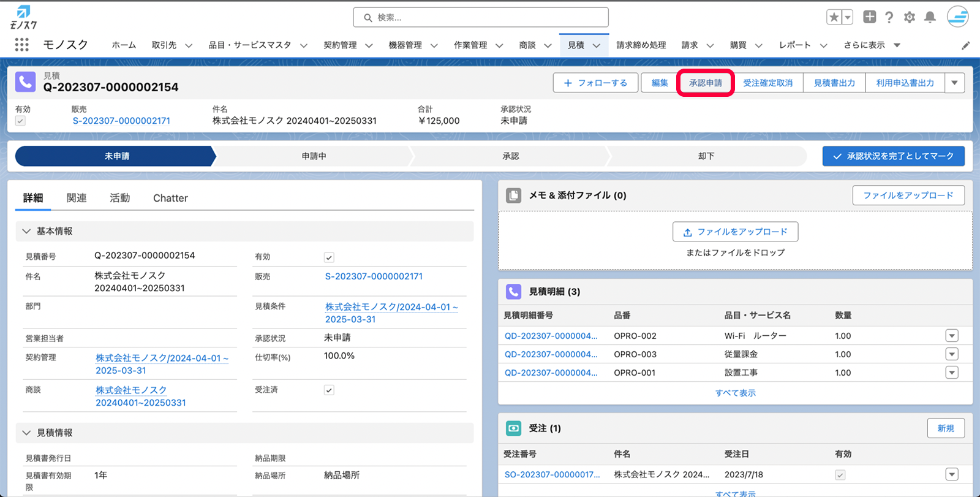The height and width of the screenshot is (497, 980).
Task: Open row menu for OPRO-001 line
Action: [952, 373]
